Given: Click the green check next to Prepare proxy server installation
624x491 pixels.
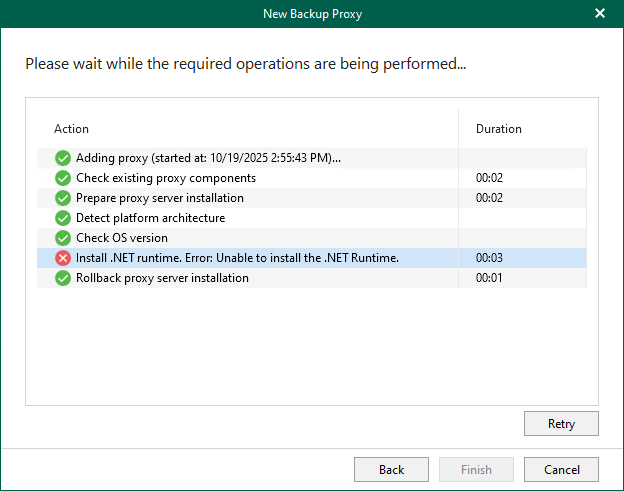Looking at the screenshot, I should click(63, 198).
